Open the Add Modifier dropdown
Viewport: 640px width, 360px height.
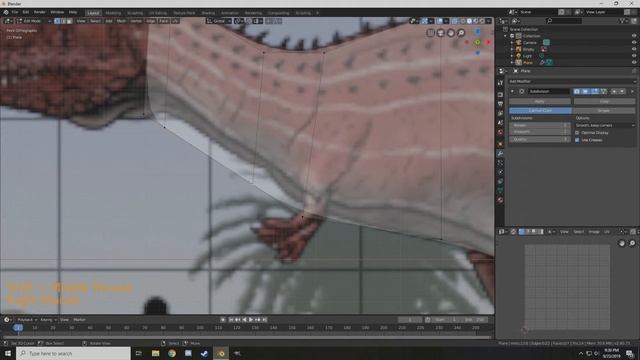pyautogui.click(x=571, y=81)
